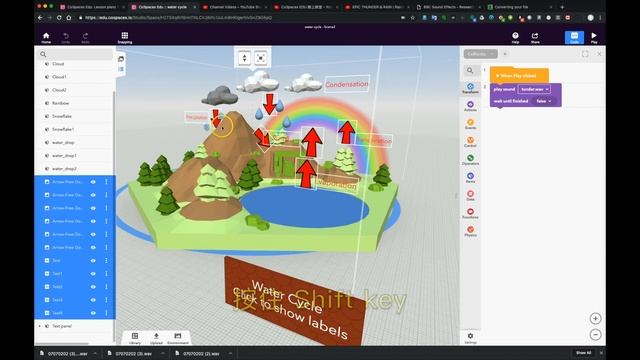Open the Control block category
The image size is (640, 360).
click(470, 142)
